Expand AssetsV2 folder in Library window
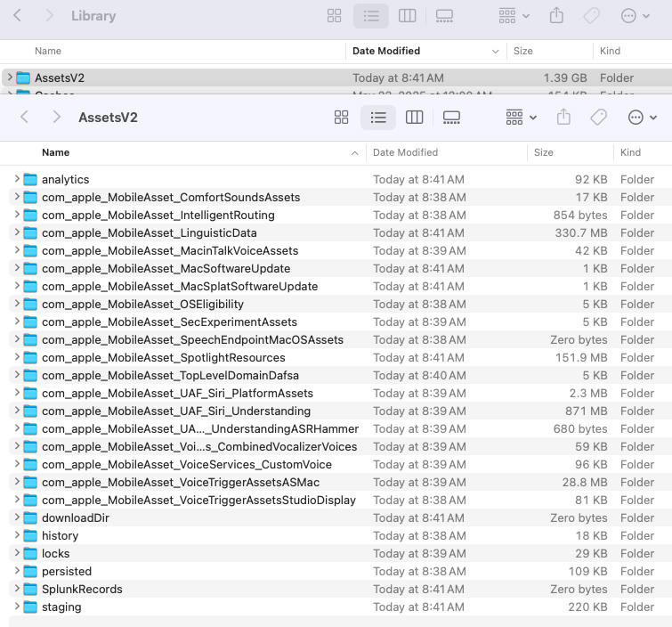Screen dimensions: 672x627 click(10, 77)
